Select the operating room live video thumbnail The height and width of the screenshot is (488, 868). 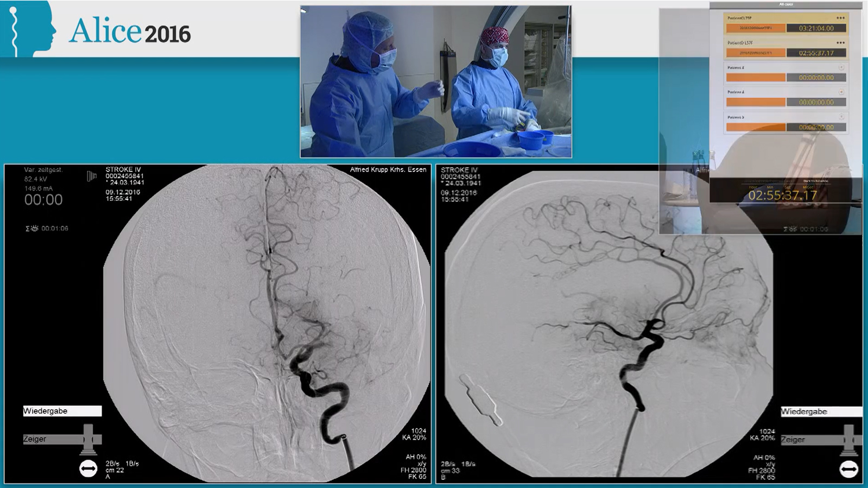pos(435,82)
